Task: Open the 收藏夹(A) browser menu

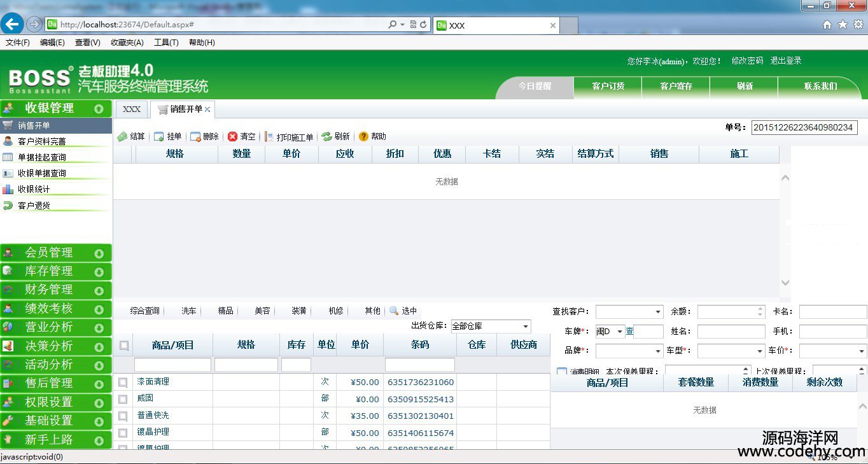Action: click(127, 43)
